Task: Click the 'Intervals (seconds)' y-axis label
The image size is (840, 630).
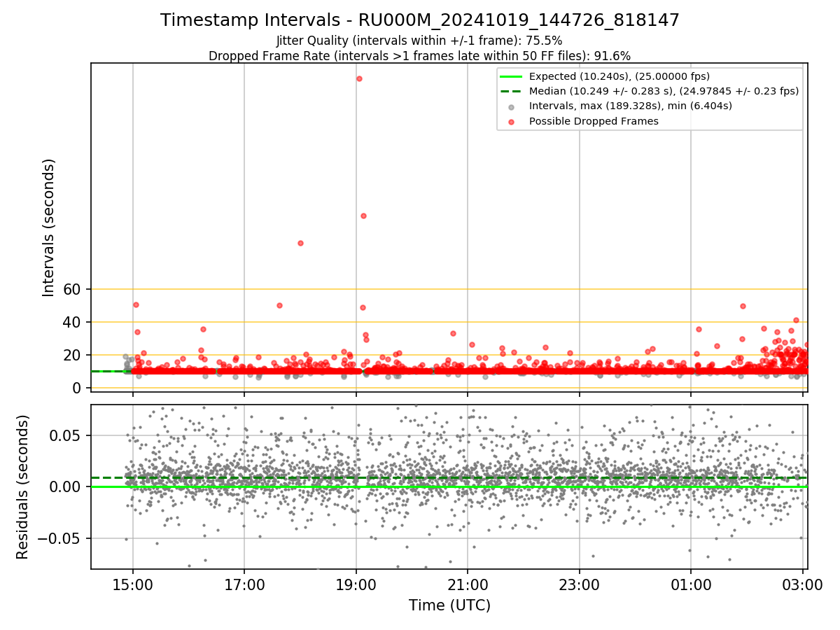Action: (49, 227)
